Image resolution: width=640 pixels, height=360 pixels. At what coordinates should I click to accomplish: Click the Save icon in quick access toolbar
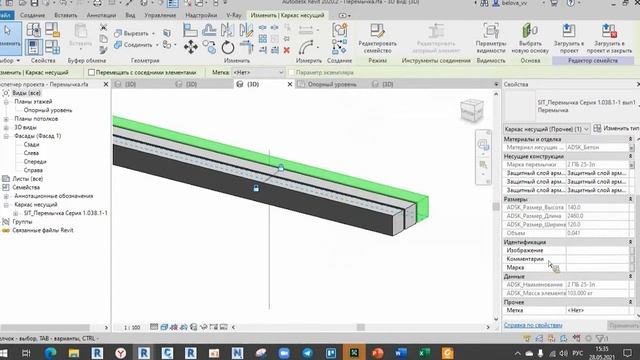pyautogui.click(x=34, y=3)
